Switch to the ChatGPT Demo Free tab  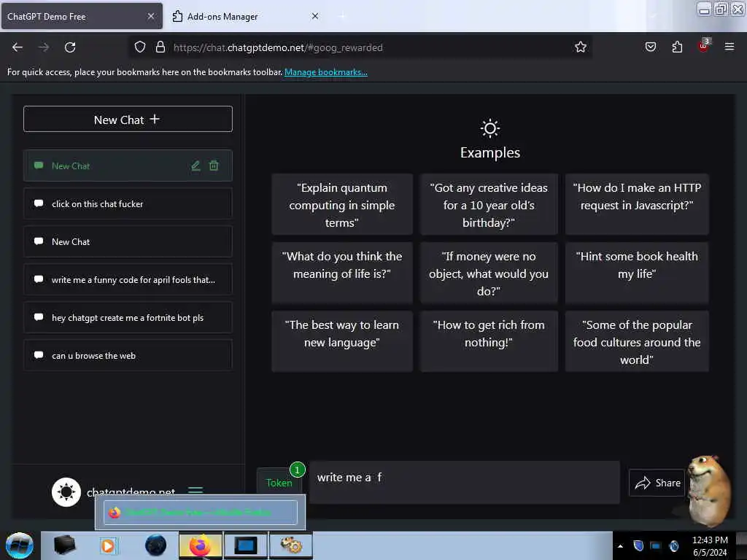click(82, 16)
